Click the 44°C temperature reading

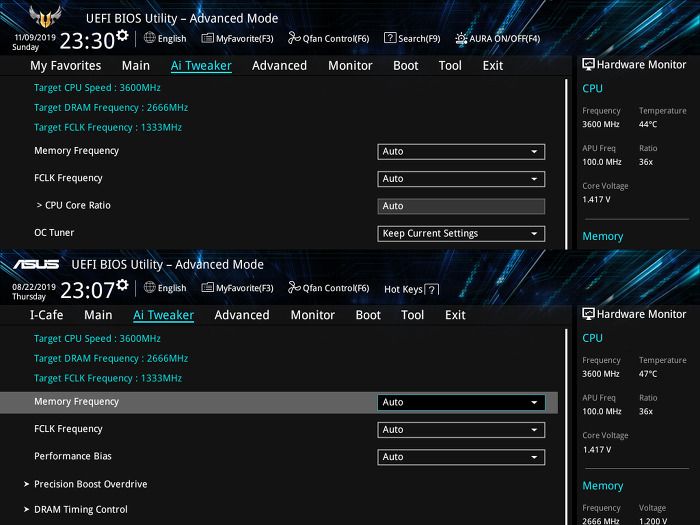[x=648, y=124]
